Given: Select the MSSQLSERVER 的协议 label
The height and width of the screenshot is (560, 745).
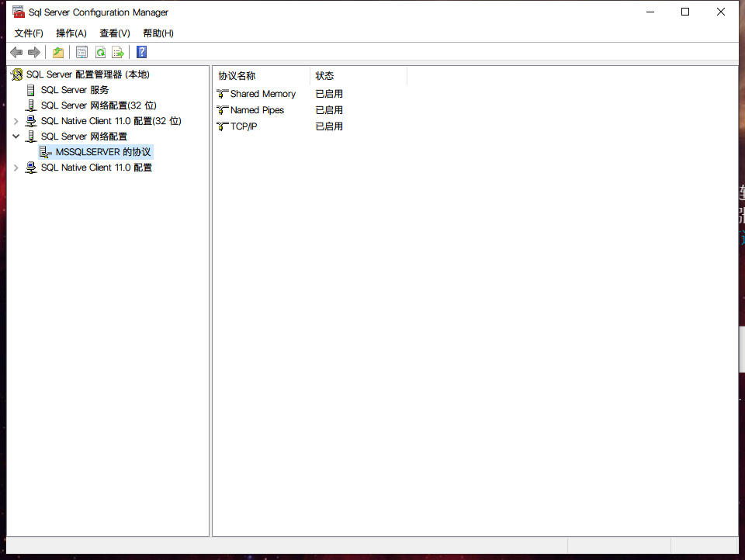Looking at the screenshot, I should (103, 152).
